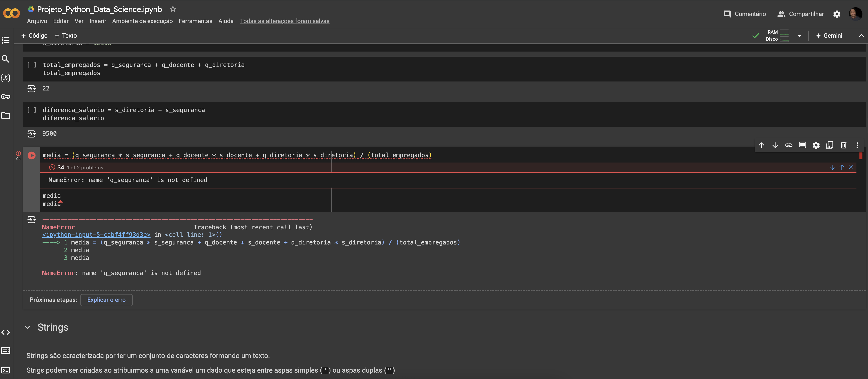868x379 pixels.
Task: Open cell editor settings gear
Action: pyautogui.click(x=816, y=145)
